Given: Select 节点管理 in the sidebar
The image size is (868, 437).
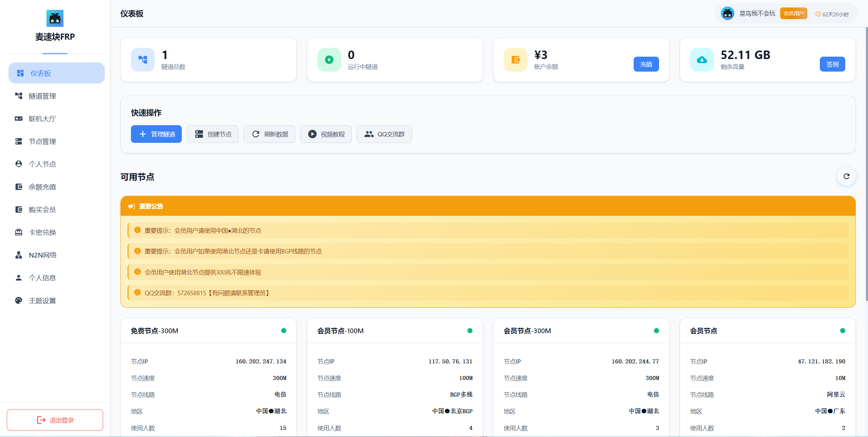Looking at the screenshot, I should point(57,141).
